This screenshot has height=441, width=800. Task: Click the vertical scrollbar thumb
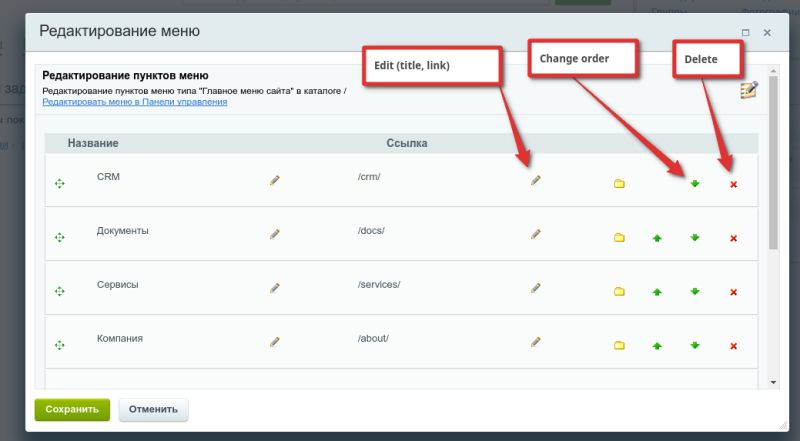pyautogui.click(x=773, y=162)
